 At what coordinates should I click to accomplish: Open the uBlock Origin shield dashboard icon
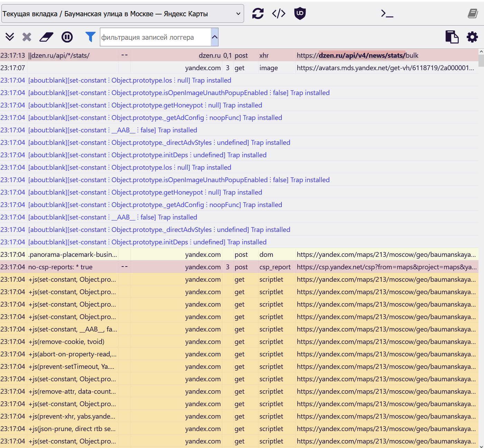tap(300, 13)
